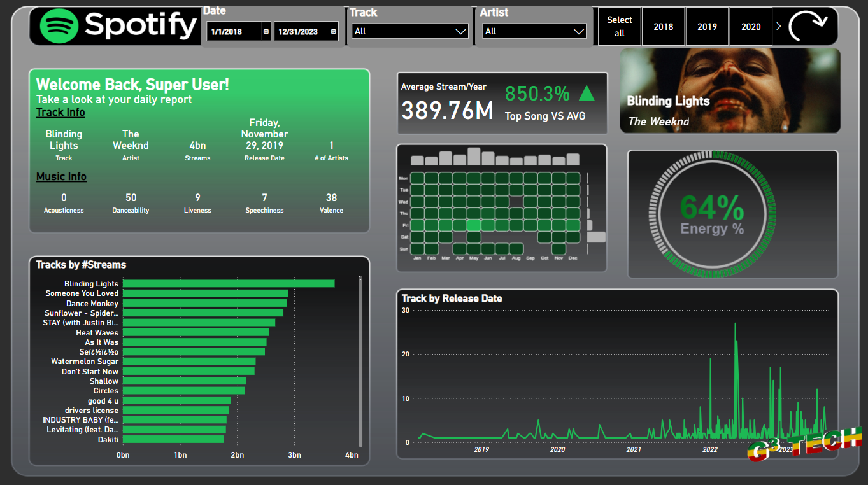Click the Acousticness value 0
Image resolution: width=868 pixels, height=485 pixels.
64,198
